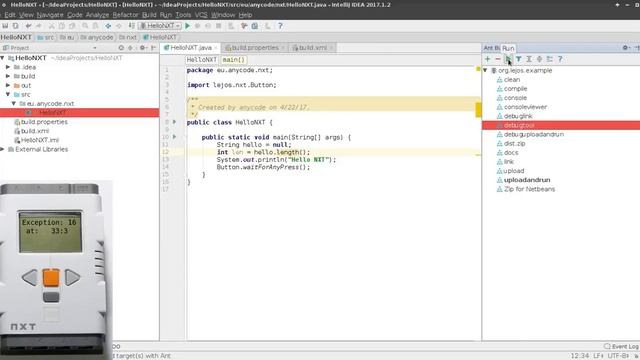
Task: Click the src breadcrumb in navigation bar
Action: [x=46, y=37]
